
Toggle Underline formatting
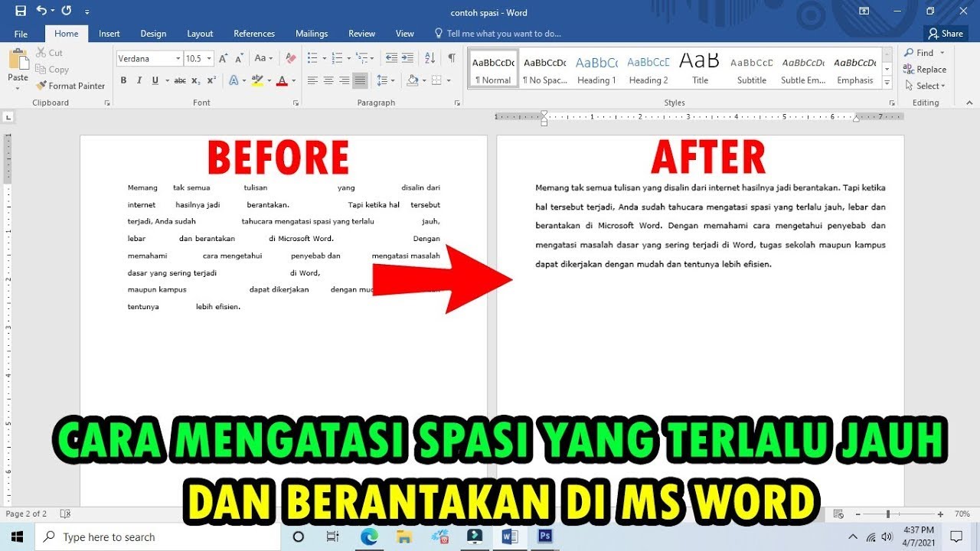(155, 80)
